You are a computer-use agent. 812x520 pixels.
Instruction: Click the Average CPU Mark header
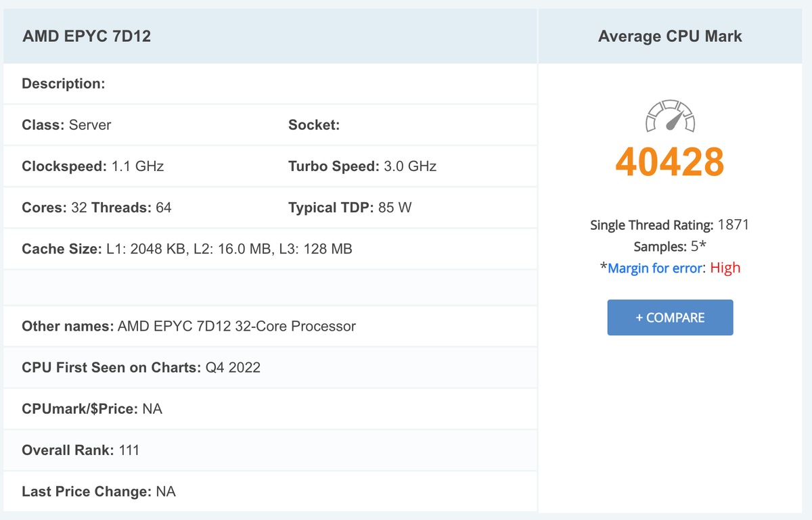[x=670, y=37]
